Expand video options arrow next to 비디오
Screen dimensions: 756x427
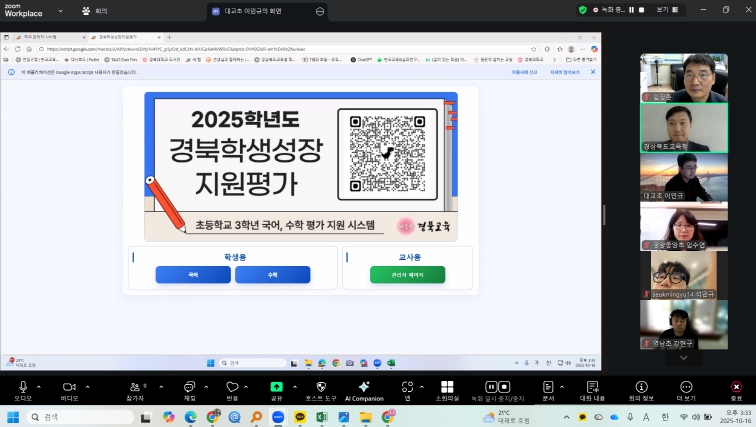[x=88, y=385]
